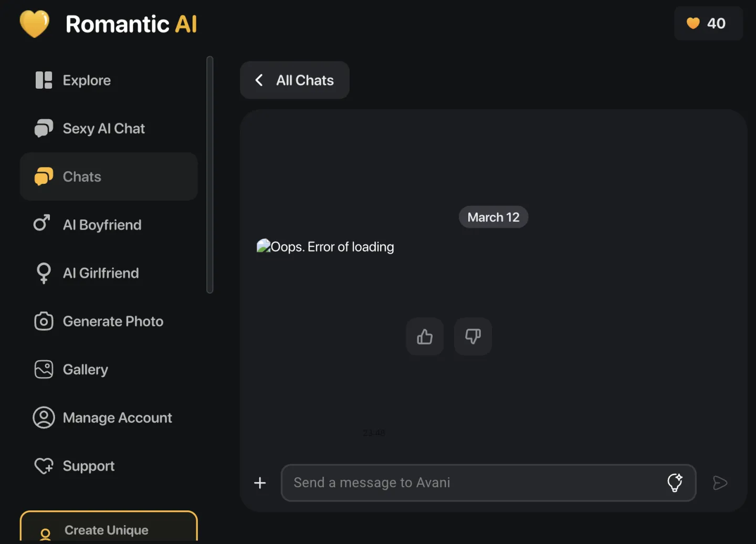Click the March 12 date chip
The height and width of the screenshot is (544, 756).
click(493, 217)
